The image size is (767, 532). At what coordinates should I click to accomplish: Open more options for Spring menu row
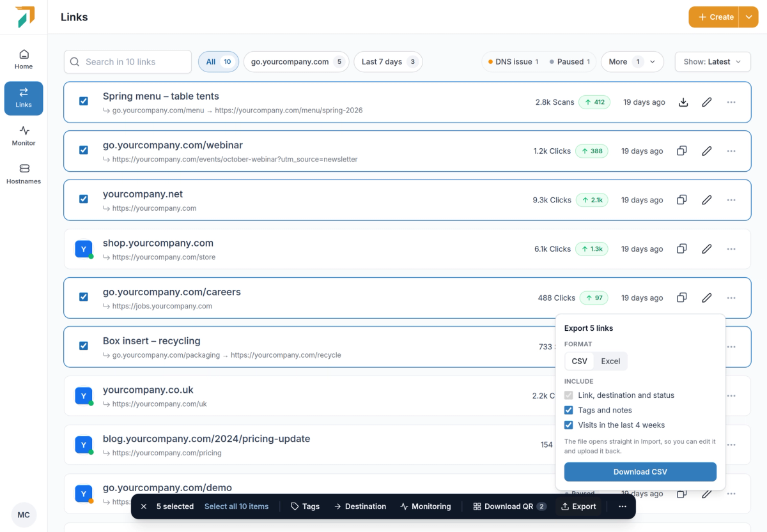pos(731,102)
